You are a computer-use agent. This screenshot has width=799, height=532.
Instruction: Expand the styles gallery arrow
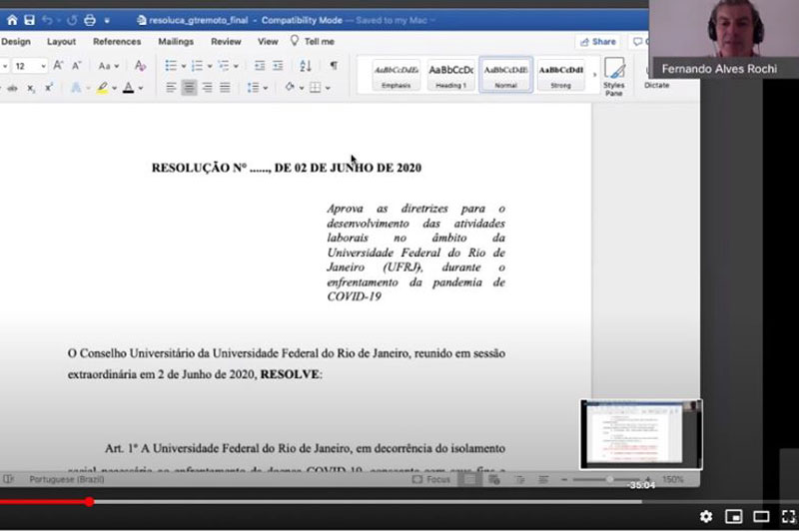[x=595, y=75]
